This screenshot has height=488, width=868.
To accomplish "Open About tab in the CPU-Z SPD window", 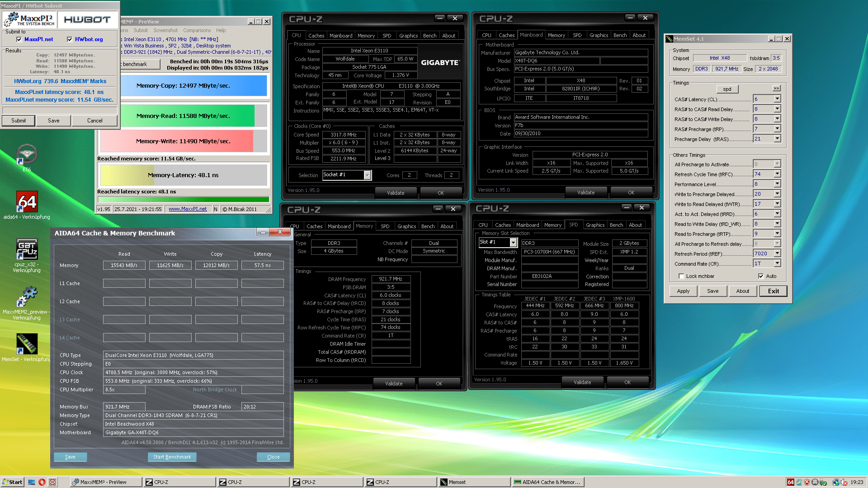I will [635, 225].
